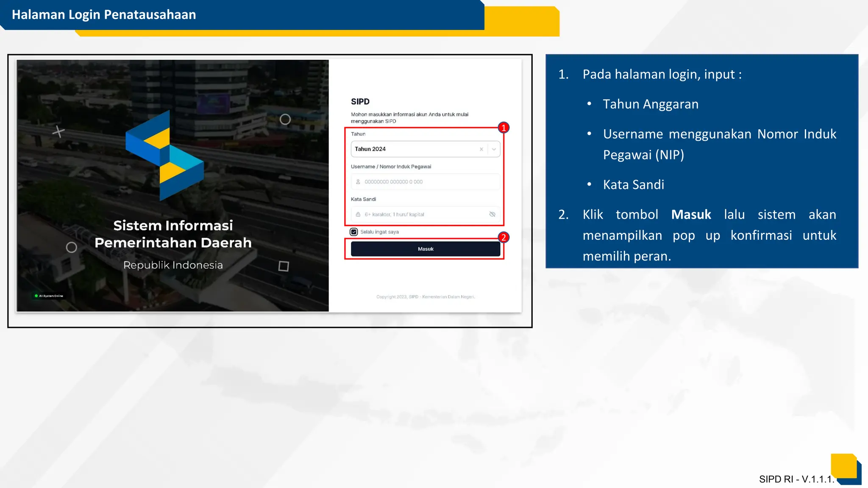Screen dimensions: 868x488
Task: Click the red step 1 marker badge
Action: pos(504,128)
